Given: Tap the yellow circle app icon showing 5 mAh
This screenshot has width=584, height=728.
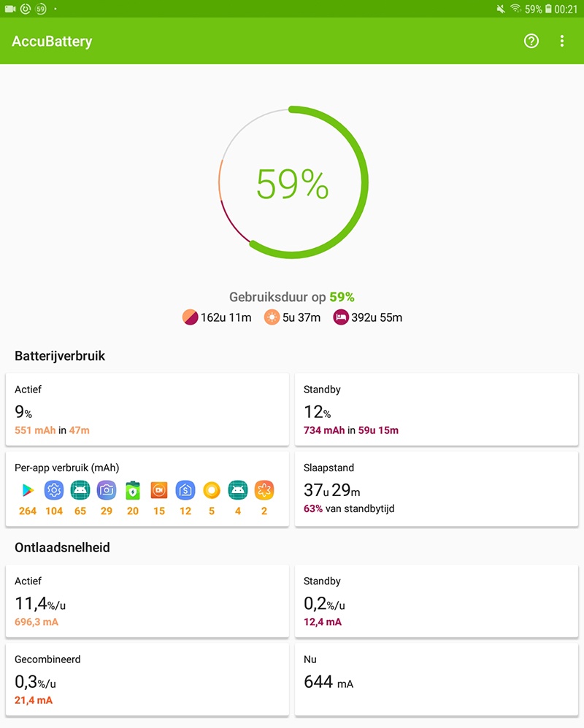Looking at the screenshot, I should [x=212, y=490].
